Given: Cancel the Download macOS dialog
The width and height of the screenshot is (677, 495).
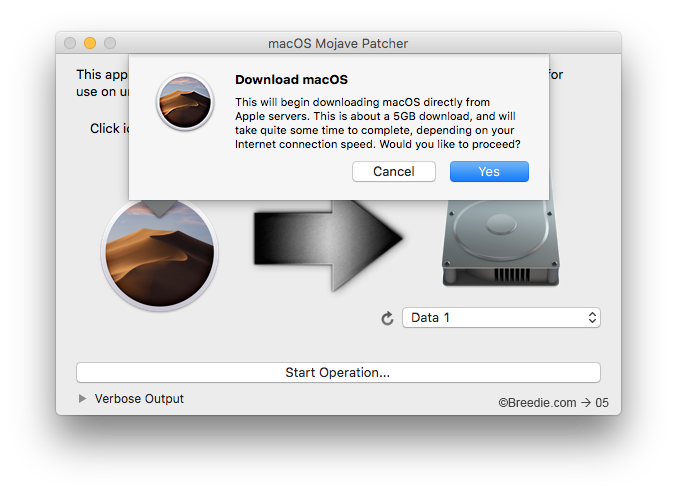Looking at the screenshot, I should [393, 171].
